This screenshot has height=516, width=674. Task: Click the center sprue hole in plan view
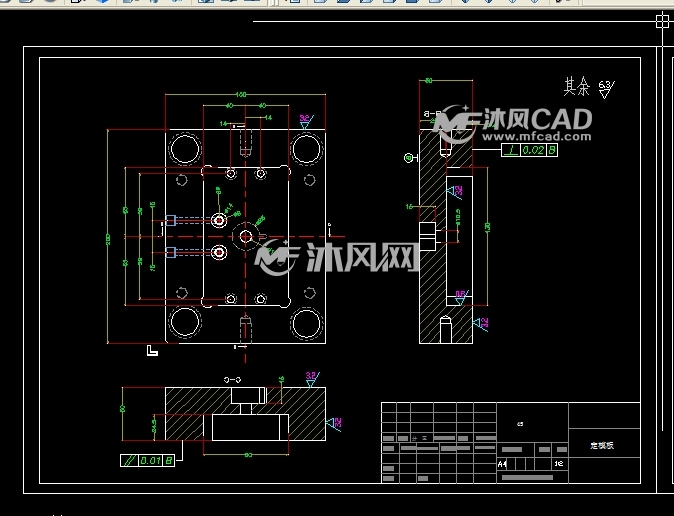[x=245, y=236]
